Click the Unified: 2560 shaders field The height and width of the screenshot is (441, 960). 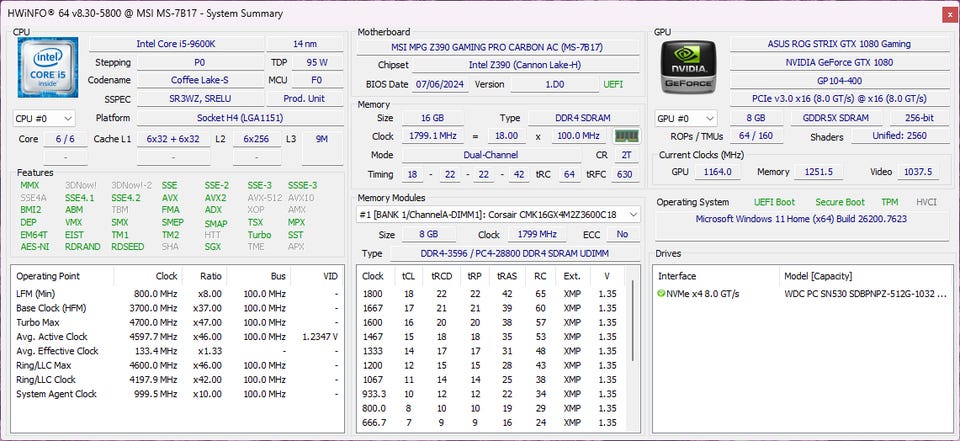899,136
